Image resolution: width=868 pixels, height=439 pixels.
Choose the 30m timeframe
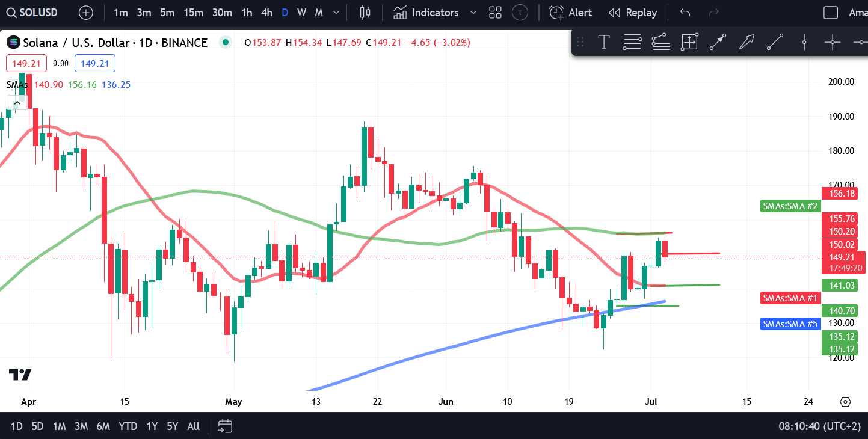pos(222,13)
